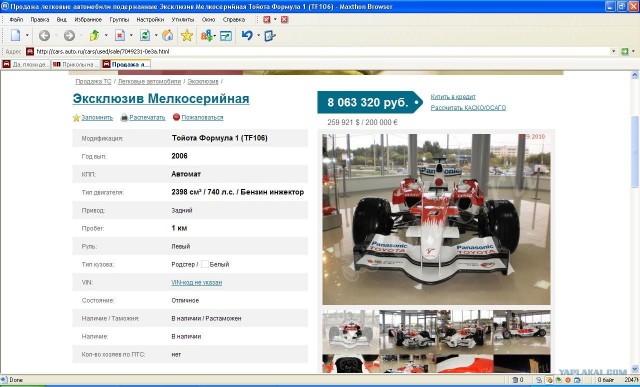Click the 'Купить в кредит' link

[453, 97]
